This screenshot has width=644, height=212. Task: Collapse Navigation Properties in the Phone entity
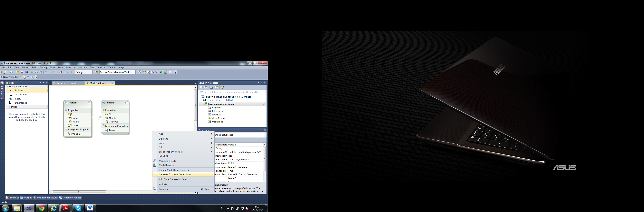pos(103,126)
